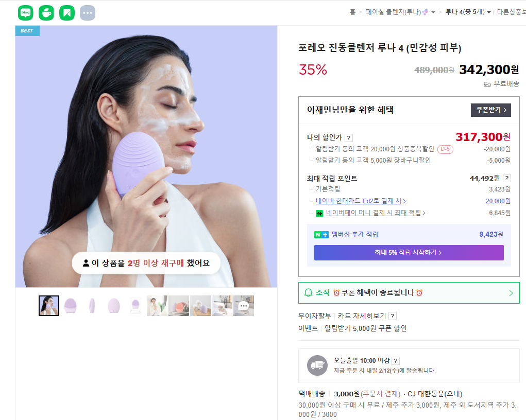Click 쿠폰받기 button
The height and width of the screenshot is (420, 526).
[x=491, y=110]
